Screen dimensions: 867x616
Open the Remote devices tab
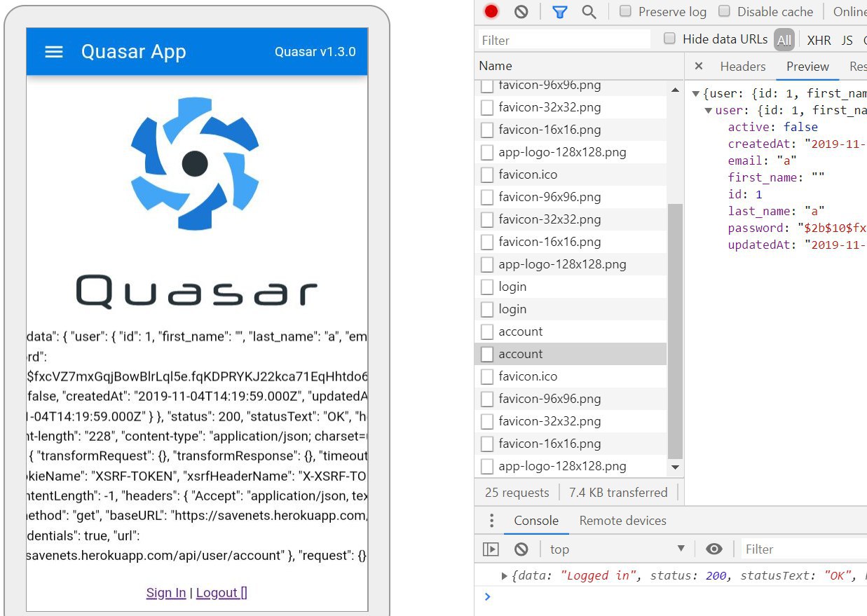622,521
